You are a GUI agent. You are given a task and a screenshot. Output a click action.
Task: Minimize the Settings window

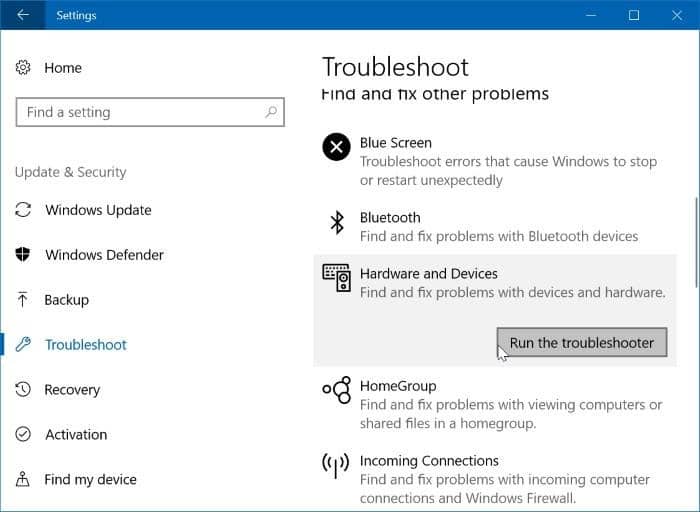tap(591, 15)
